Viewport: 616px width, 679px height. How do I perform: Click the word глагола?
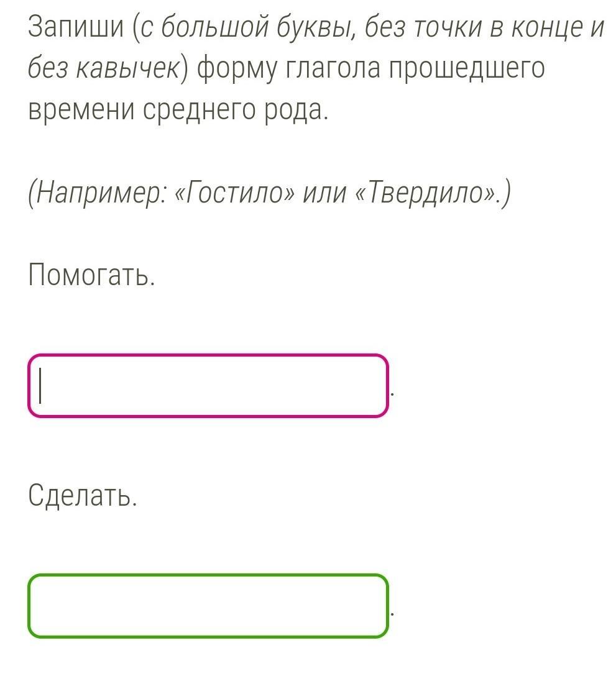coord(333,68)
